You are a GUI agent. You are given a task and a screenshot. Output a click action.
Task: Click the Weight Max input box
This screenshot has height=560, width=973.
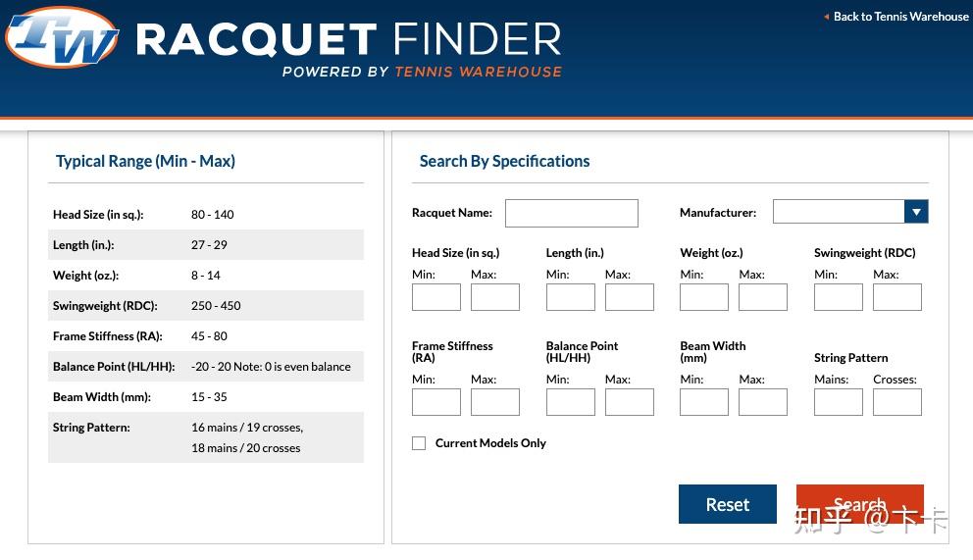(x=763, y=297)
